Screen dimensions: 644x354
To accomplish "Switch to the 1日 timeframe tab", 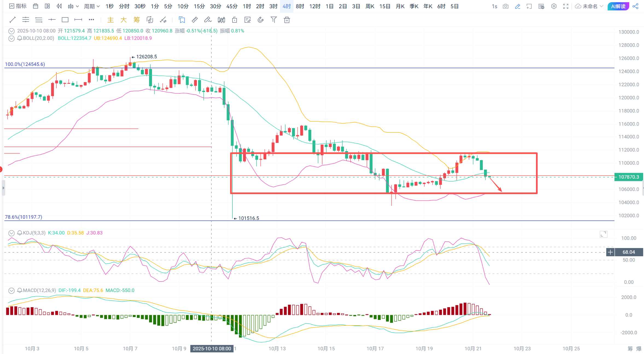I will [x=329, y=6].
